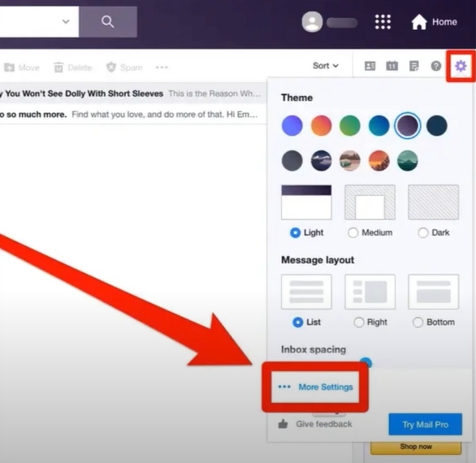Choose the Bottom message layout option
The width and height of the screenshot is (476, 463).
pos(418,322)
